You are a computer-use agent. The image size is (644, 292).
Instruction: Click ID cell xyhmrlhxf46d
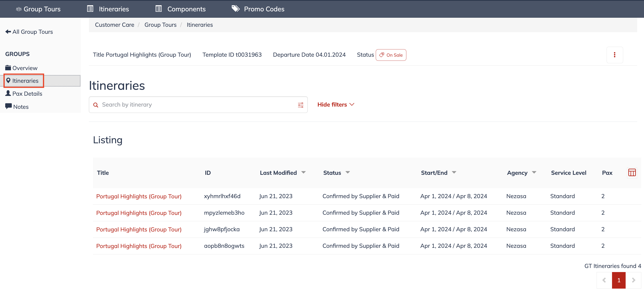(222, 196)
